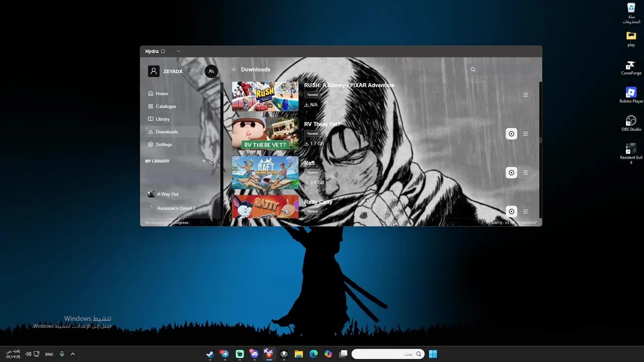Image resolution: width=644 pixels, height=362 pixels.
Task: Open the Library section
Action: click(183, 119)
